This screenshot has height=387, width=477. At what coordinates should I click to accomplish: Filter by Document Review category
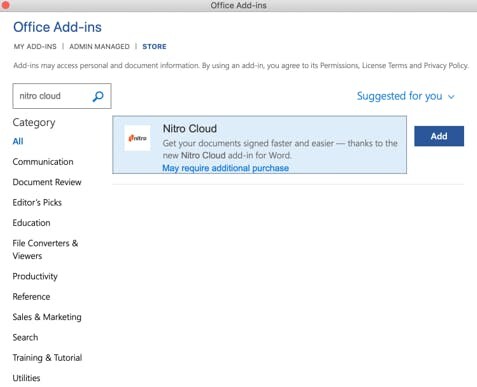[47, 182]
